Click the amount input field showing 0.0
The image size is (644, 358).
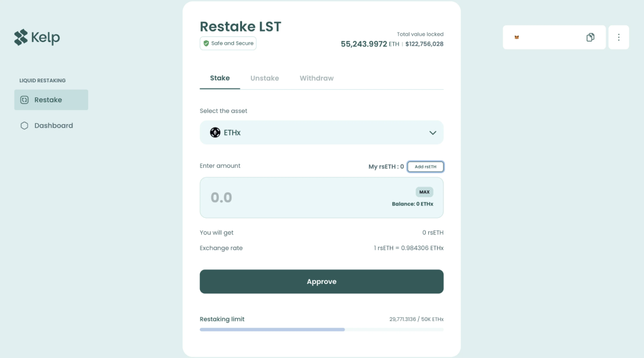(x=321, y=198)
